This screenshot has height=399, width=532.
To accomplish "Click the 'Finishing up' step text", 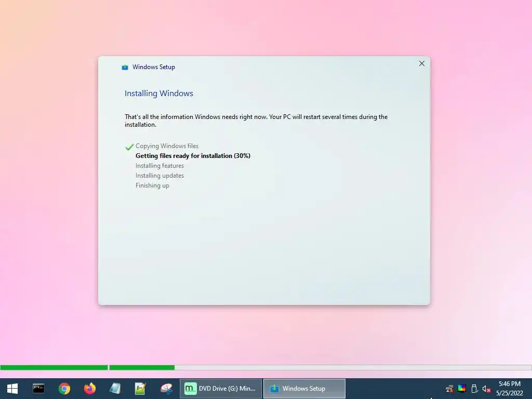I will tap(152, 185).
